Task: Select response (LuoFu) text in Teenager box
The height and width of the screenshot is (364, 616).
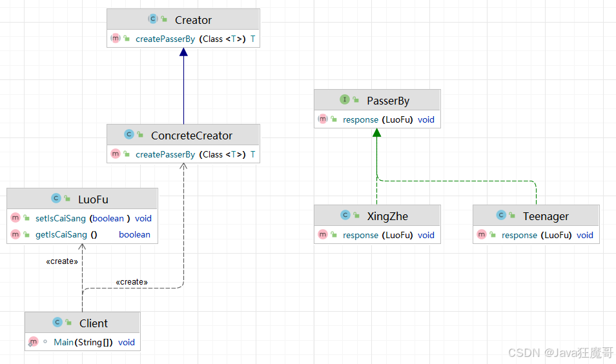Action: coord(537,235)
